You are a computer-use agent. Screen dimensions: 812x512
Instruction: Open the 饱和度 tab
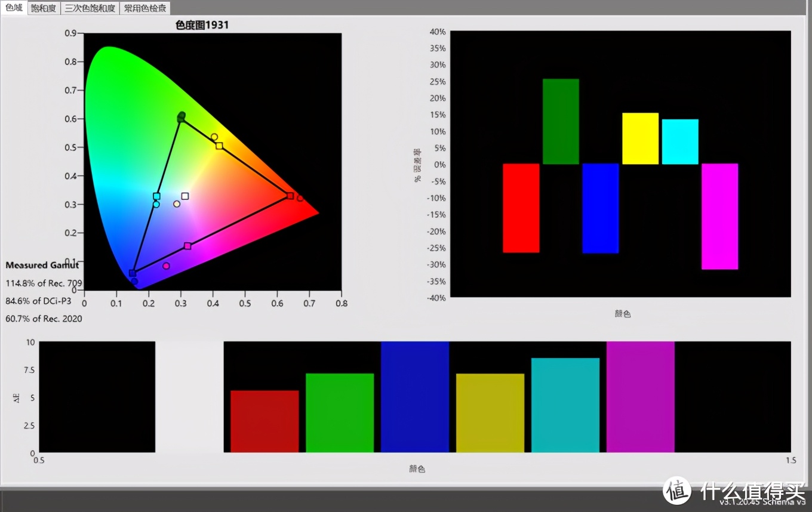(x=44, y=8)
